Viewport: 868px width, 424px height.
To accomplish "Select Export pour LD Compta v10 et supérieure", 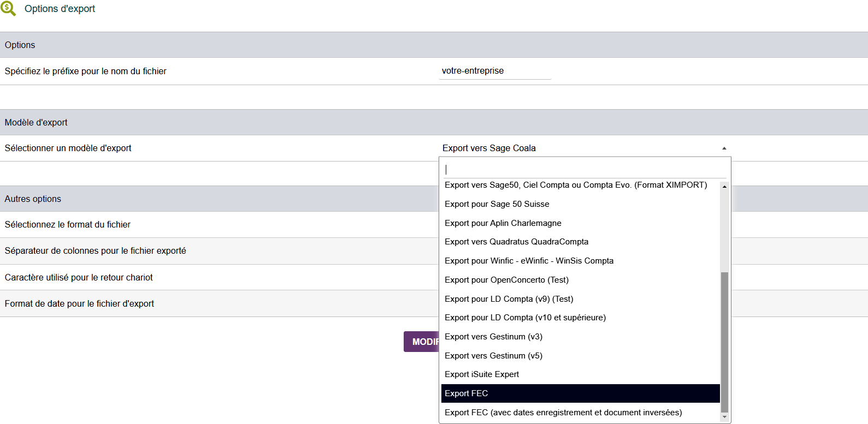I will coord(580,318).
